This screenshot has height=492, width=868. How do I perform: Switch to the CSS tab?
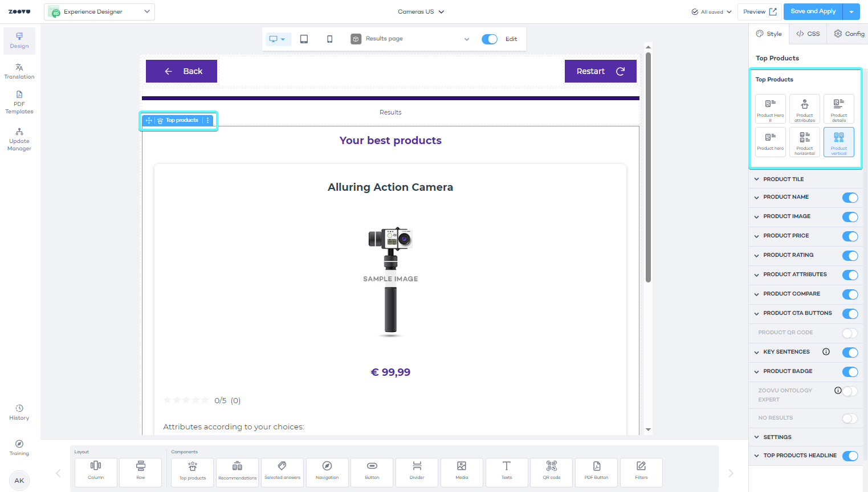(x=808, y=34)
